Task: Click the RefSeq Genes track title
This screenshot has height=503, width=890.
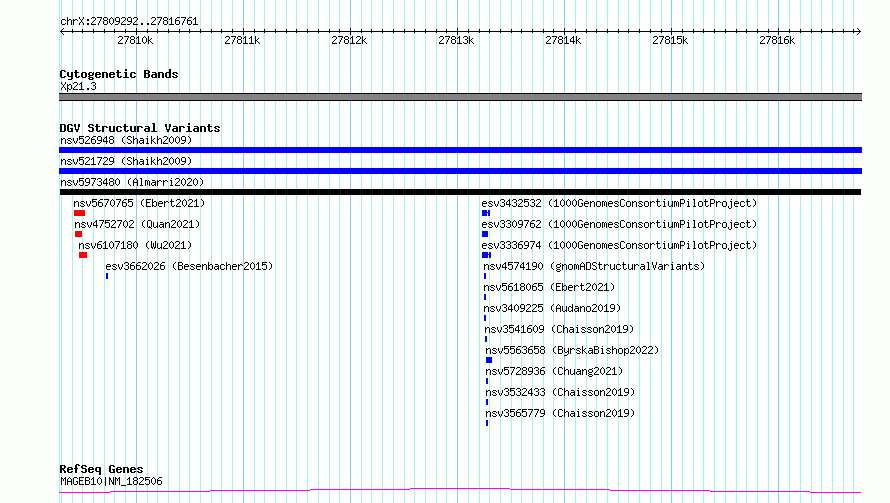Action: point(101,470)
